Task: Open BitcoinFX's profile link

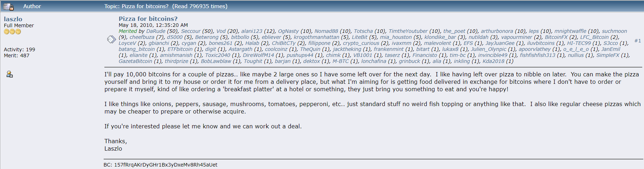Action: click(556, 37)
